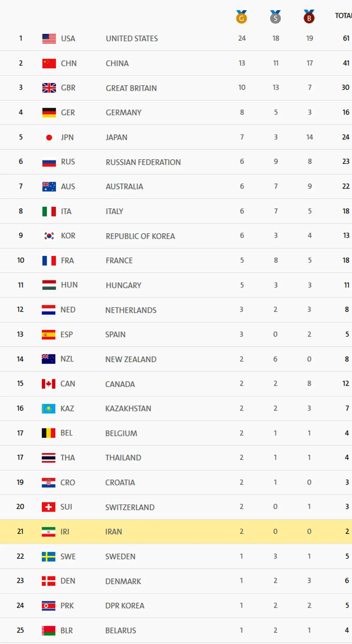Image resolution: width=352 pixels, height=644 pixels.
Task: Open the CHINA country name link
Action: pos(117,63)
